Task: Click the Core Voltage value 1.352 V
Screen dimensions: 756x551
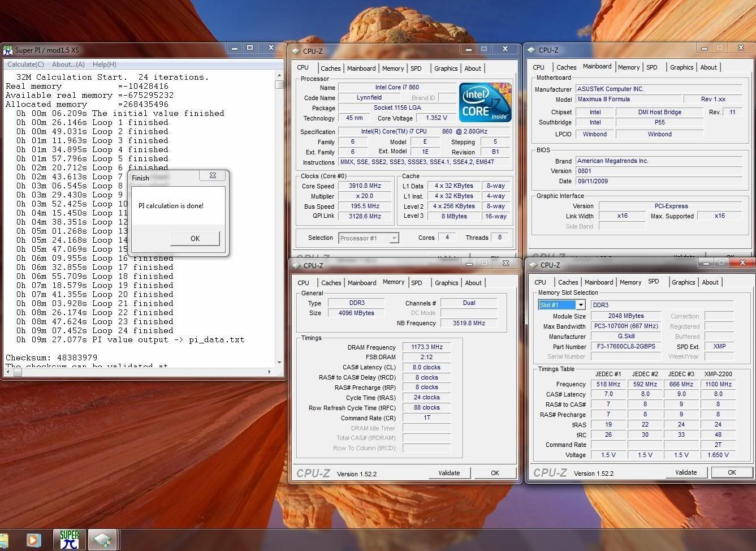Action: [437, 118]
